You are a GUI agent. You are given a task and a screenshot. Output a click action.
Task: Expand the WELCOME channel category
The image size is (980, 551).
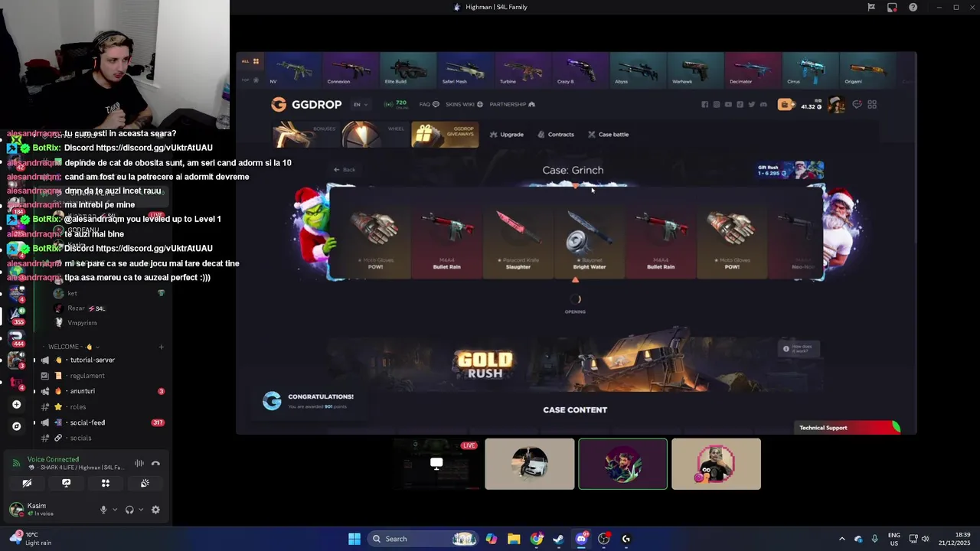click(x=74, y=347)
